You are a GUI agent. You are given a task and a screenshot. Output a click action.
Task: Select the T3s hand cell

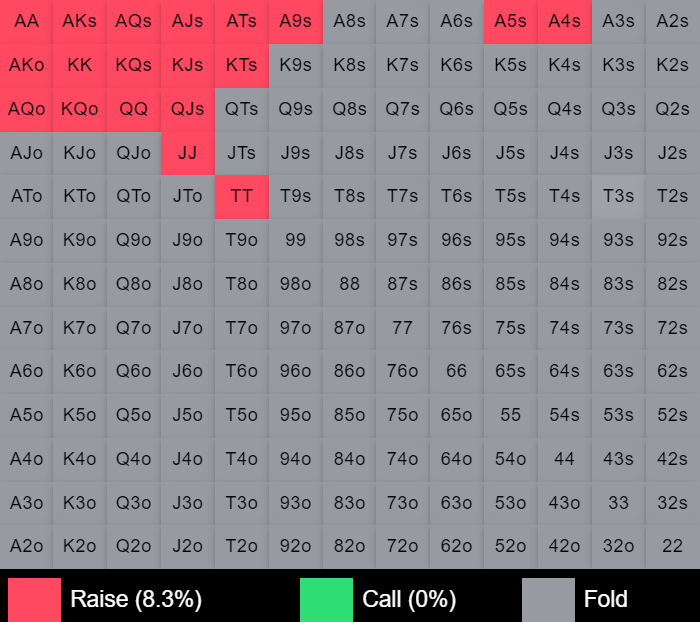[618, 197]
